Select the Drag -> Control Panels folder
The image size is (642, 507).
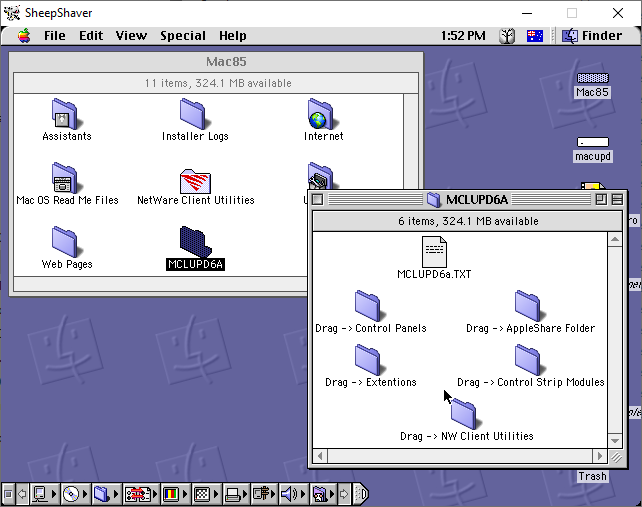[x=368, y=306]
